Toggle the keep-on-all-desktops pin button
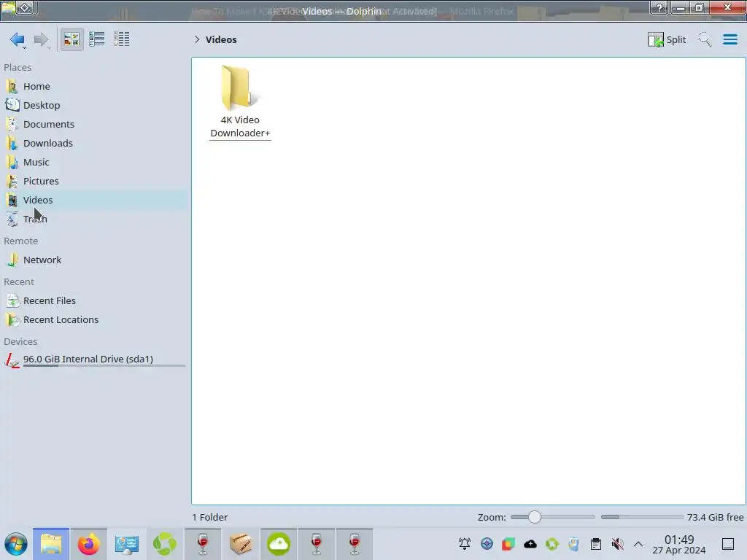 (26, 7)
